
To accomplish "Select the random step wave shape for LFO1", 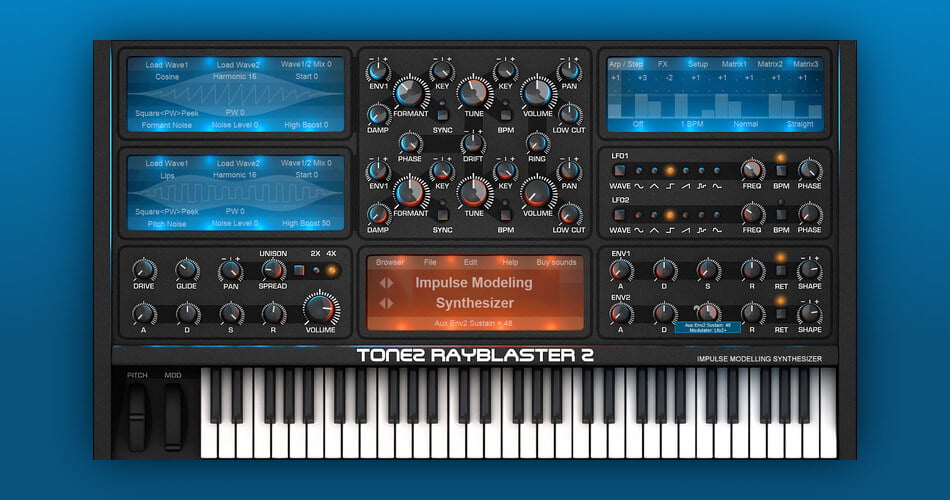I will [702, 171].
